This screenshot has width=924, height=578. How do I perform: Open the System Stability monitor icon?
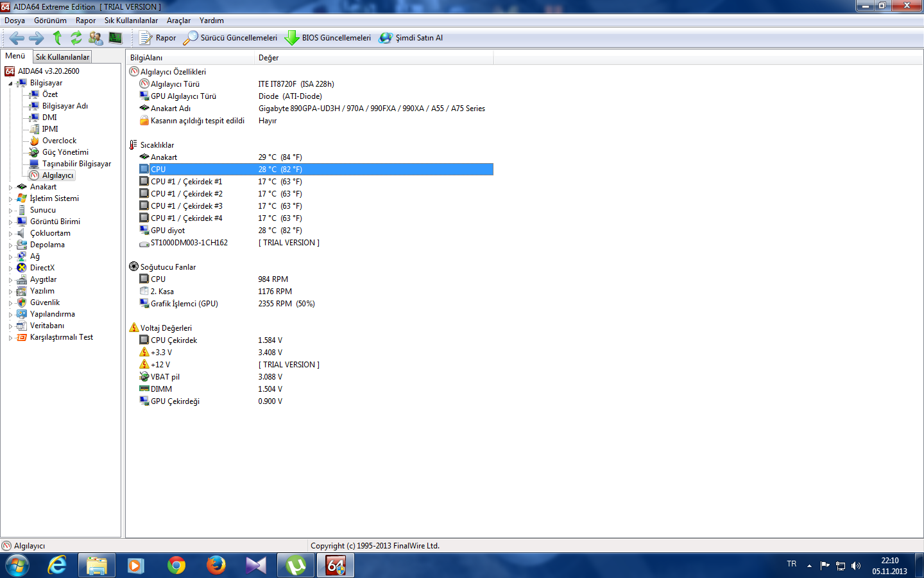(x=116, y=38)
